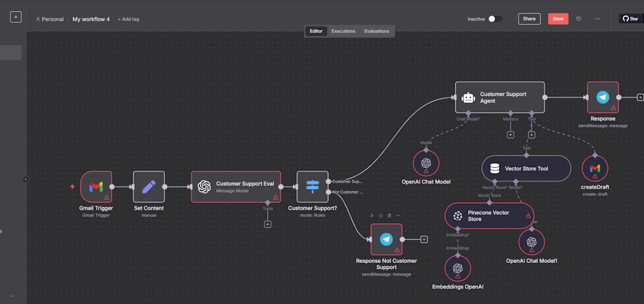Click the Set Content label
The width and height of the screenshot is (644, 304).
pos(149,208)
